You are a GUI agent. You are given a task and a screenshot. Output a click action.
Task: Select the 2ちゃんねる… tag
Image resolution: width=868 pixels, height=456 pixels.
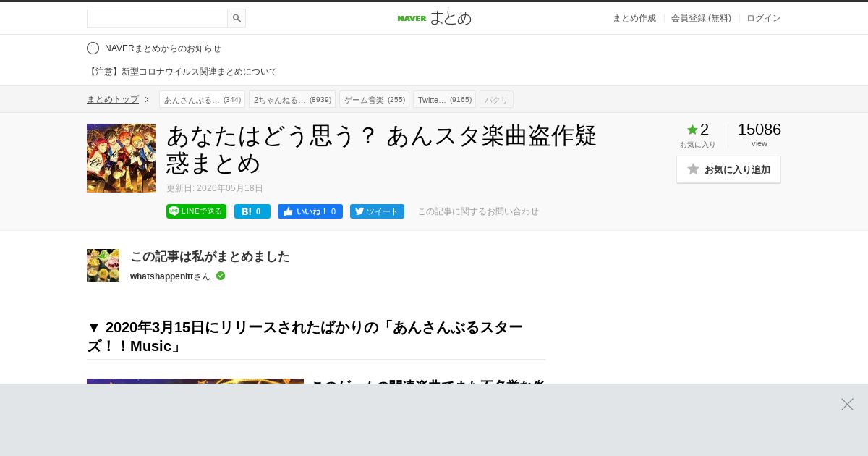[x=292, y=99]
